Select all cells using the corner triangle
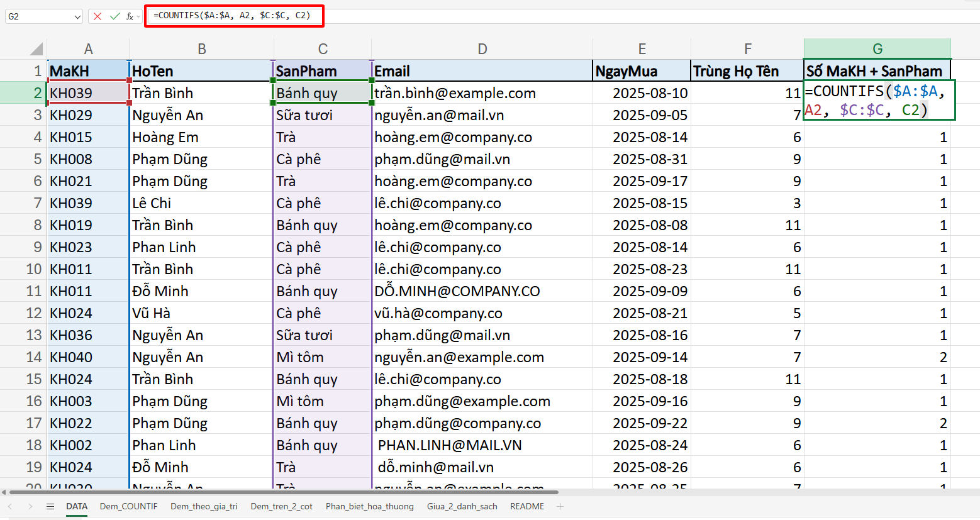The width and height of the screenshot is (980, 520). click(36, 48)
